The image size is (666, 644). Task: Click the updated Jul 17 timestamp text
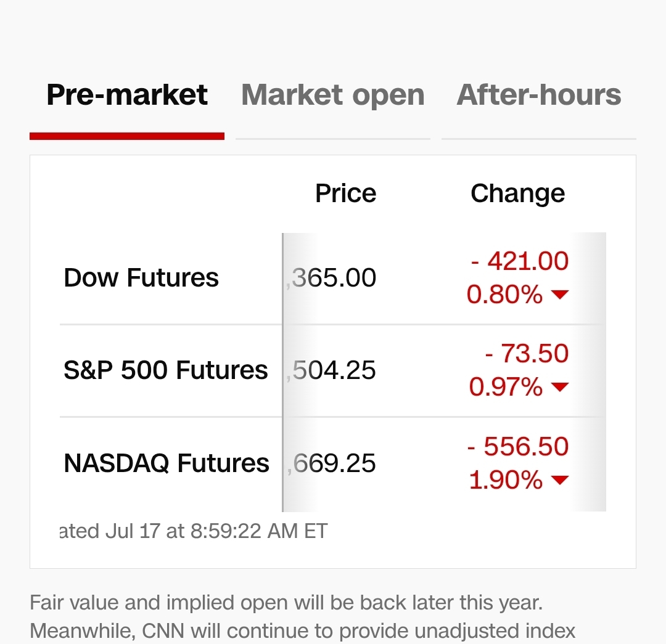tap(193, 531)
